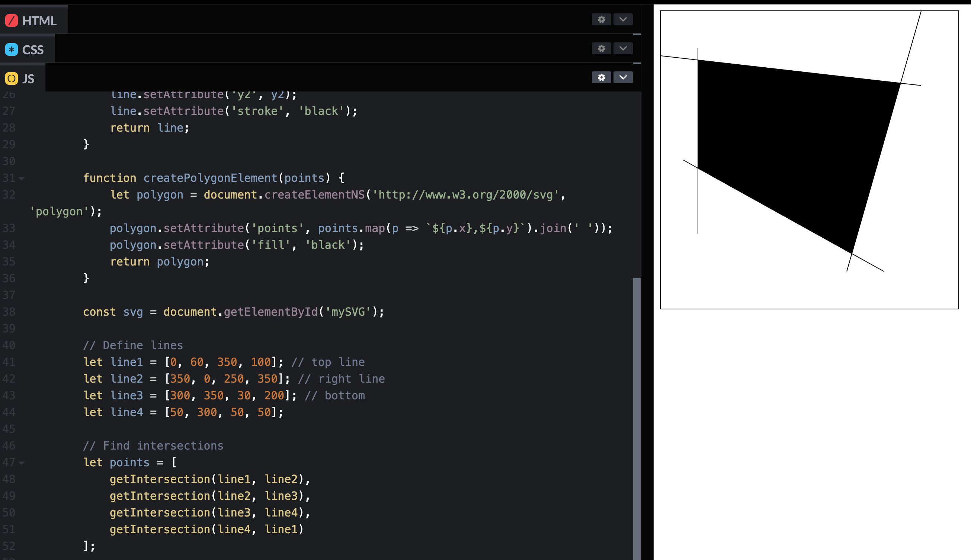Place cursor on 'createPolygonElement' function name

210,178
